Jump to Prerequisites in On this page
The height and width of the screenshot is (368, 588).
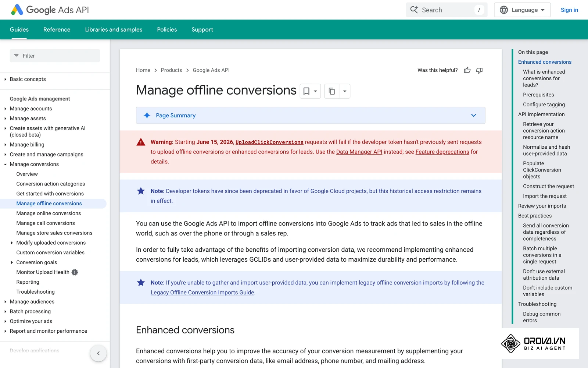click(x=538, y=95)
